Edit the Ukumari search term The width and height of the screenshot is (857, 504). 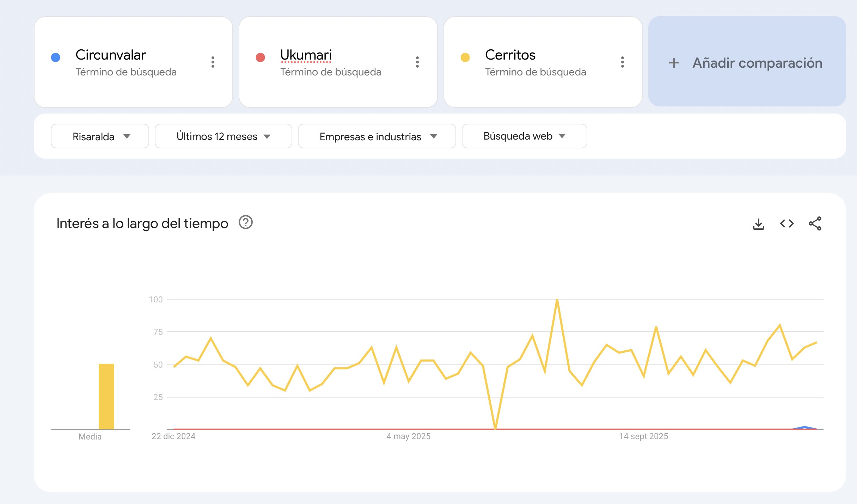306,55
